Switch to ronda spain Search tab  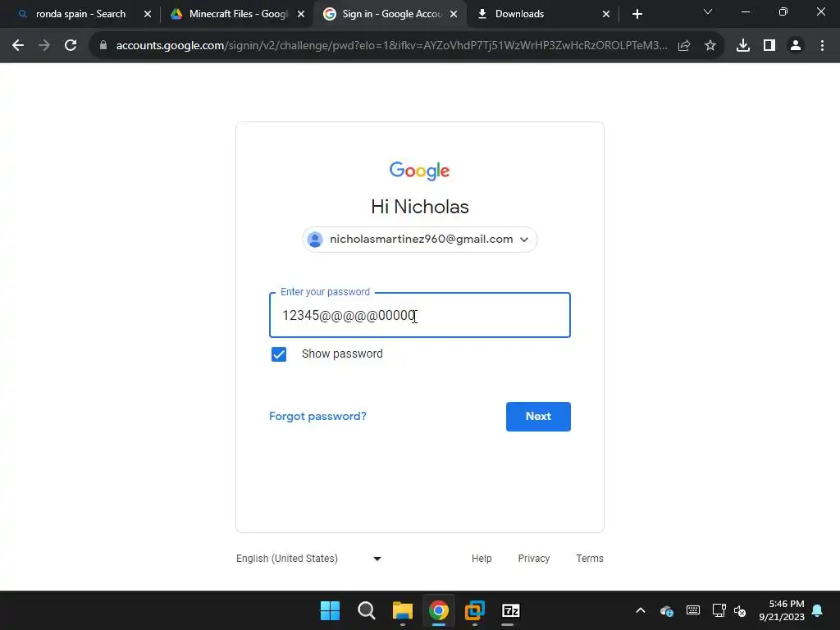[80, 14]
